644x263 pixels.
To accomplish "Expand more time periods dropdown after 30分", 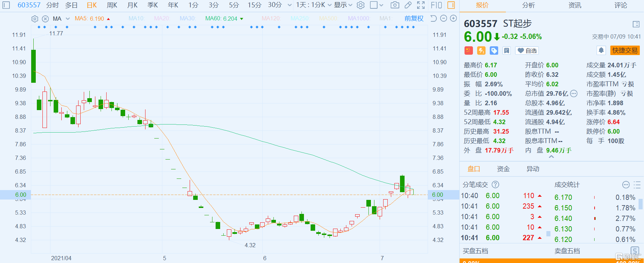I will click(290, 5).
